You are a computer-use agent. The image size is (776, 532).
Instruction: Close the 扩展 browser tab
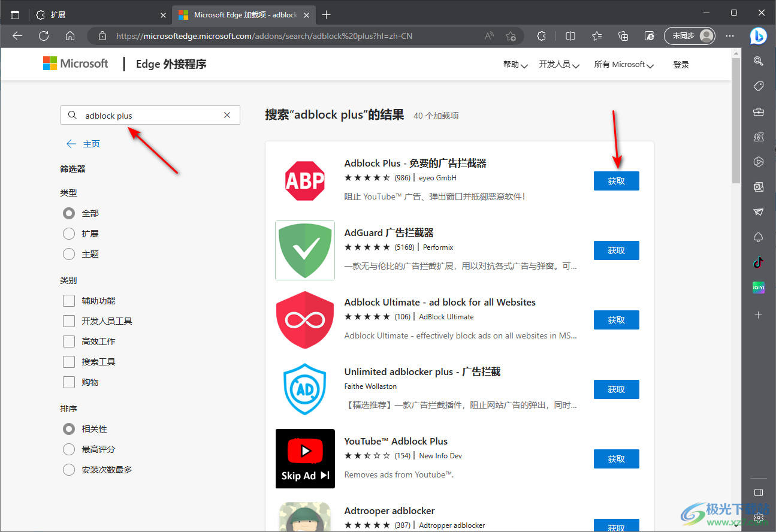pos(163,15)
